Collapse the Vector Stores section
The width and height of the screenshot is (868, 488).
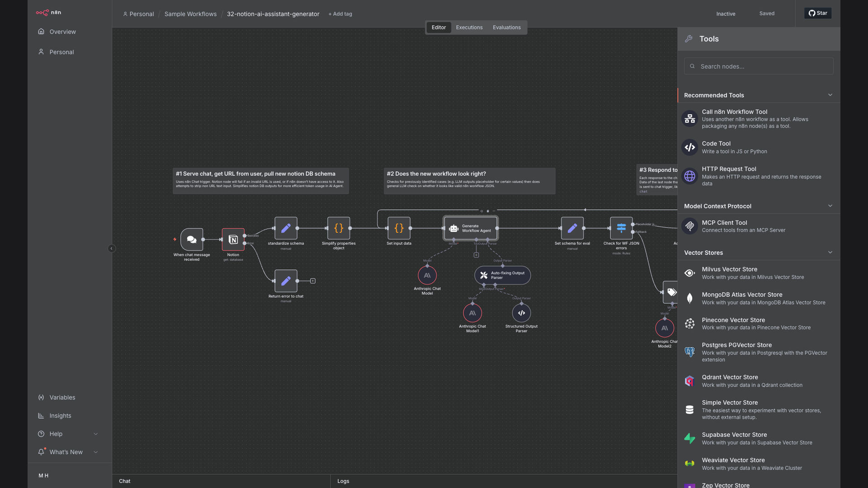click(830, 252)
